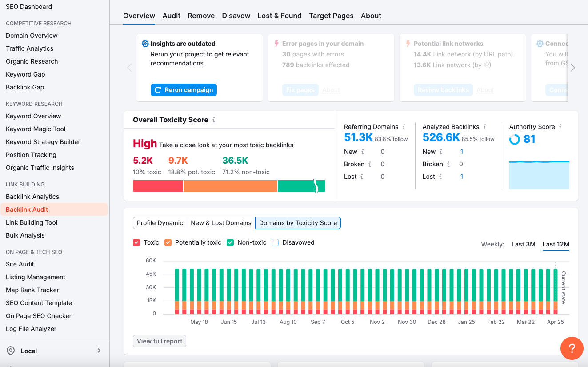Screen dimensions: 588x367
Task: Open the help question mark button
Action: 572,348
